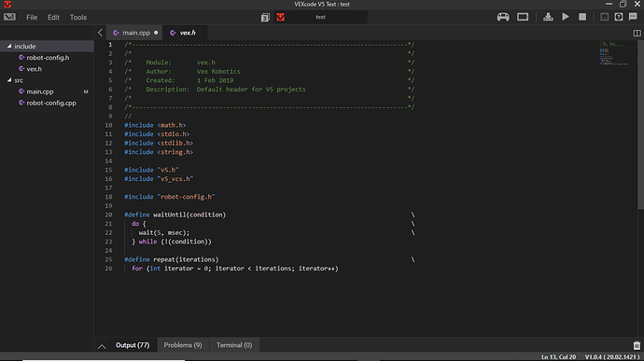Image resolution: width=644 pixels, height=361 pixels.
Task: Click 'Vex Robotics' author comment text
Action: 218,72
